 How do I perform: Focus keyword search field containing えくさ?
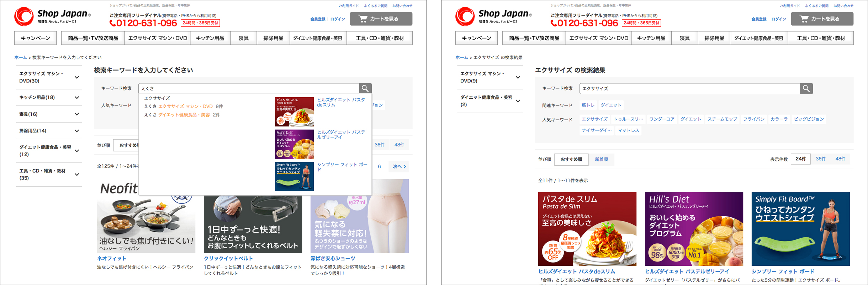249,88
